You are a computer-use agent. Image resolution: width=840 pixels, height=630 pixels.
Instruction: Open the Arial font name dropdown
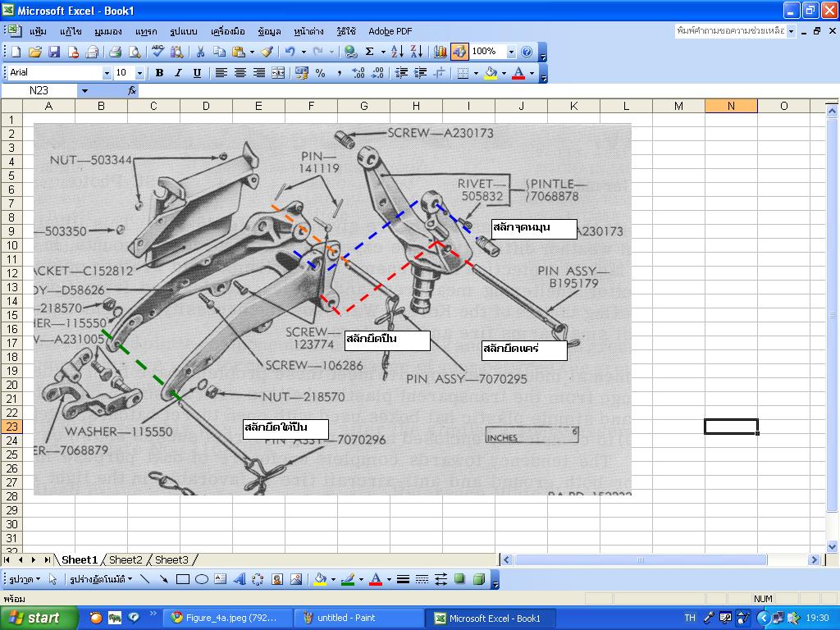click(x=106, y=73)
